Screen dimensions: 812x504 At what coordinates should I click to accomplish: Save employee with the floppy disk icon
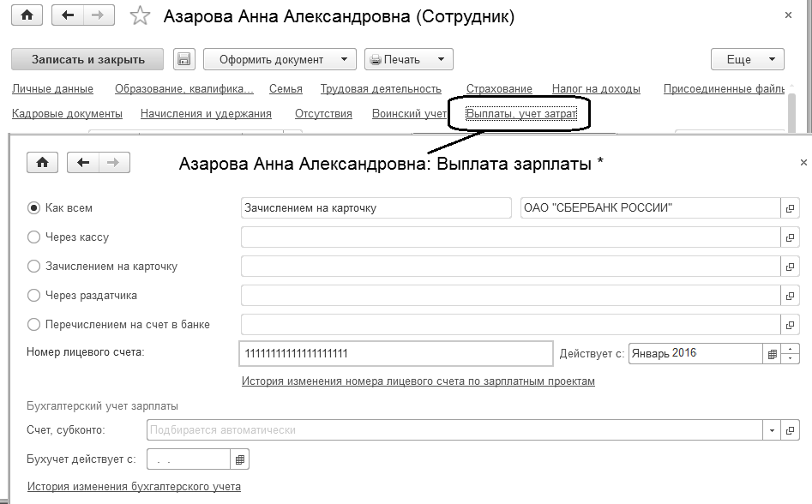(183, 59)
